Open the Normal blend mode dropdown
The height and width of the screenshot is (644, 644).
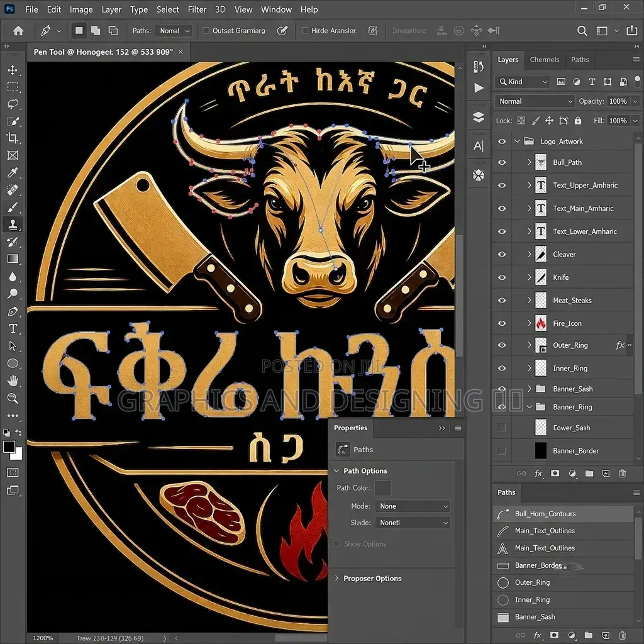tap(535, 101)
